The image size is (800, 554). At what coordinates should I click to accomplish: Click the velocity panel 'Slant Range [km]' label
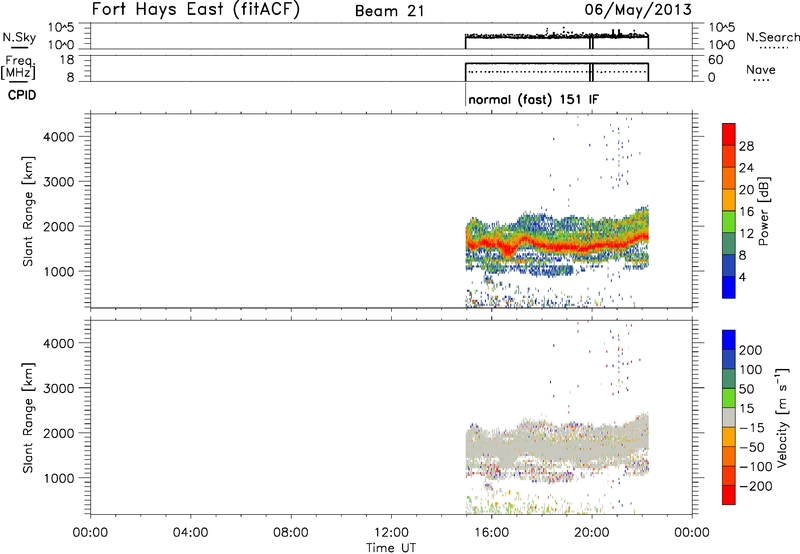click(x=28, y=418)
